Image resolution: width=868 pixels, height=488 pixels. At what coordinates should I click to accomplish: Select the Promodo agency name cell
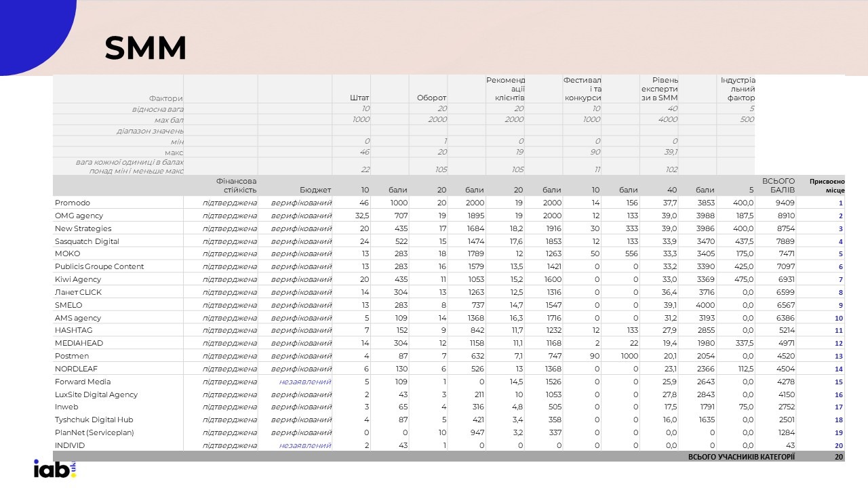[73, 203]
